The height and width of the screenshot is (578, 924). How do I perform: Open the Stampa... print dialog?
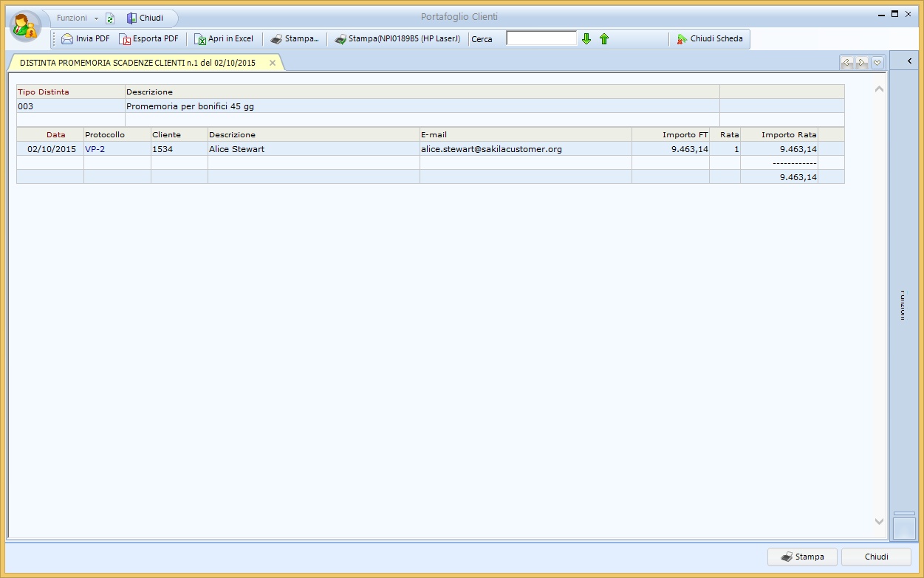[294, 39]
